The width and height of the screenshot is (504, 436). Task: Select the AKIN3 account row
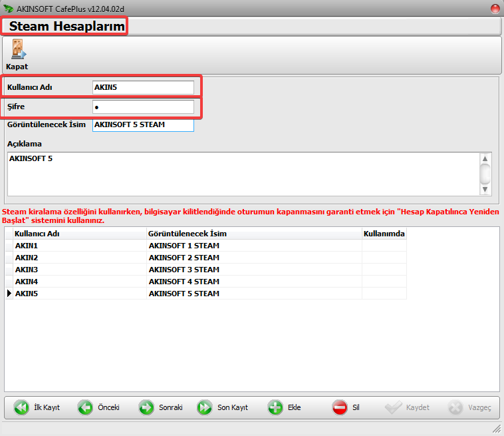pyautogui.click(x=205, y=270)
